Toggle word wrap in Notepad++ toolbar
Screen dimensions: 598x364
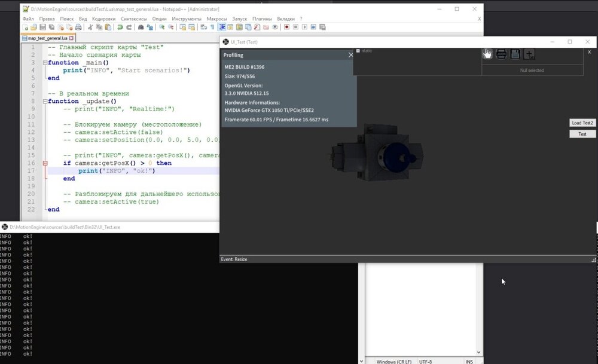(x=204, y=27)
